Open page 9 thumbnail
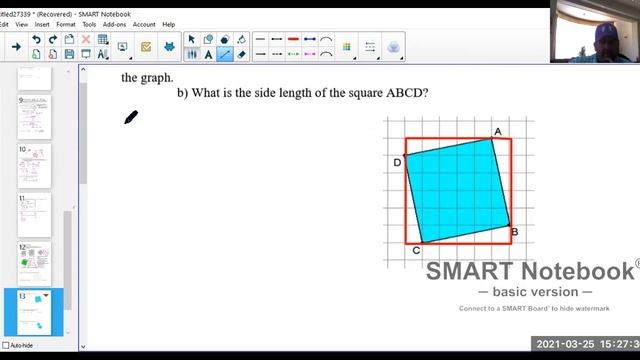The width and height of the screenshot is (640, 360). (34, 117)
